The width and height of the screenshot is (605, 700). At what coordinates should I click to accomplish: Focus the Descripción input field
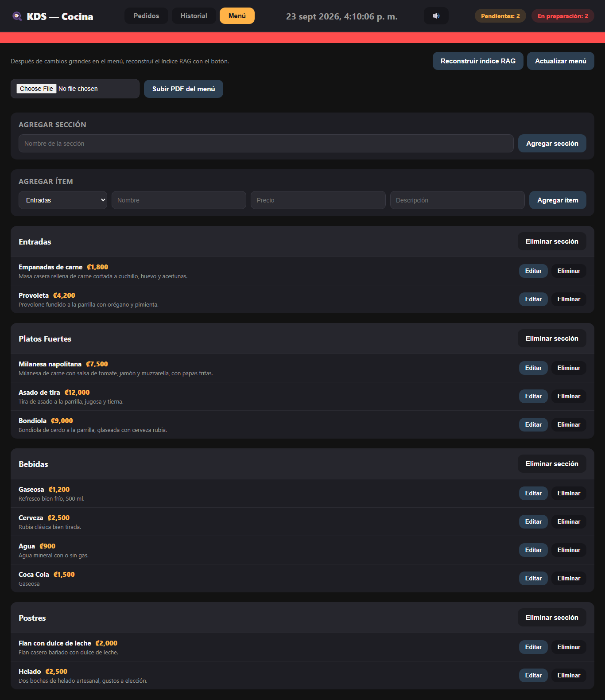click(458, 200)
